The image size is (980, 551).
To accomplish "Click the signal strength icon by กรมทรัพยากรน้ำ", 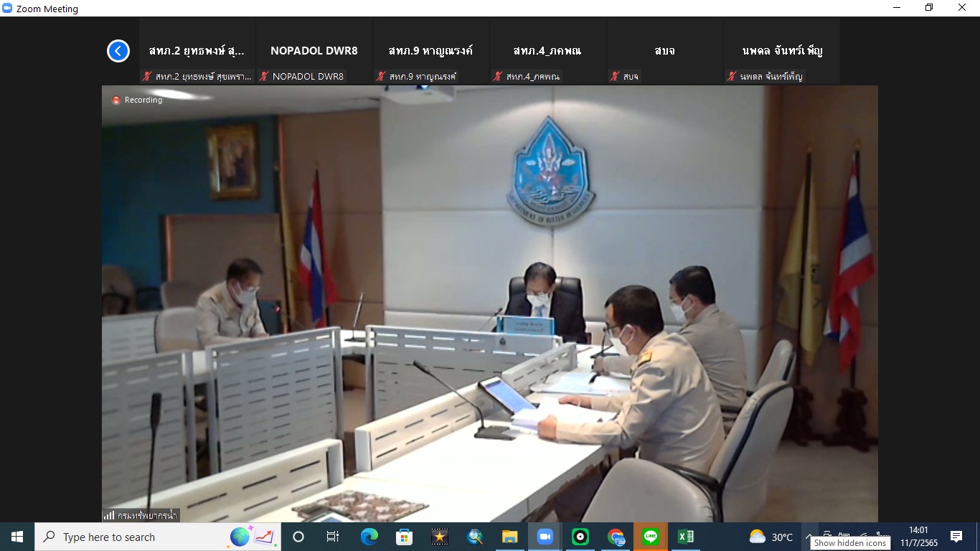I will 109,515.
